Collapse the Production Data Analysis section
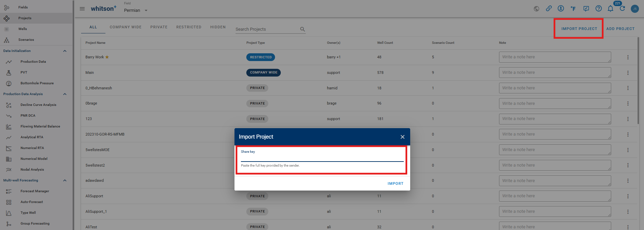Viewport: 644px width, 230px height. click(x=65, y=94)
